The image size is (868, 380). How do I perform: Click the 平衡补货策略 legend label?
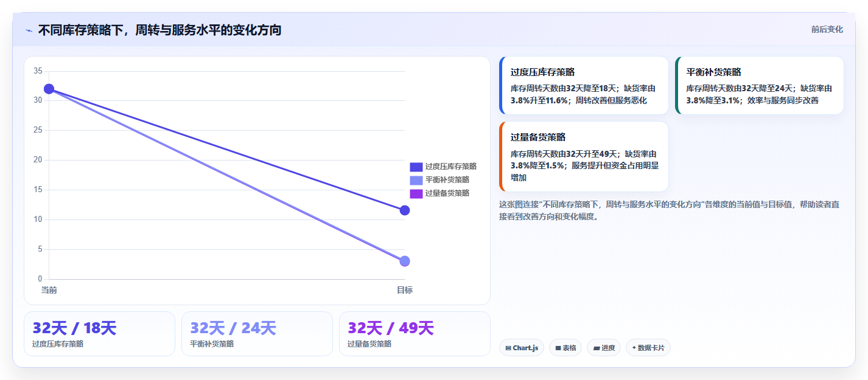(x=447, y=180)
